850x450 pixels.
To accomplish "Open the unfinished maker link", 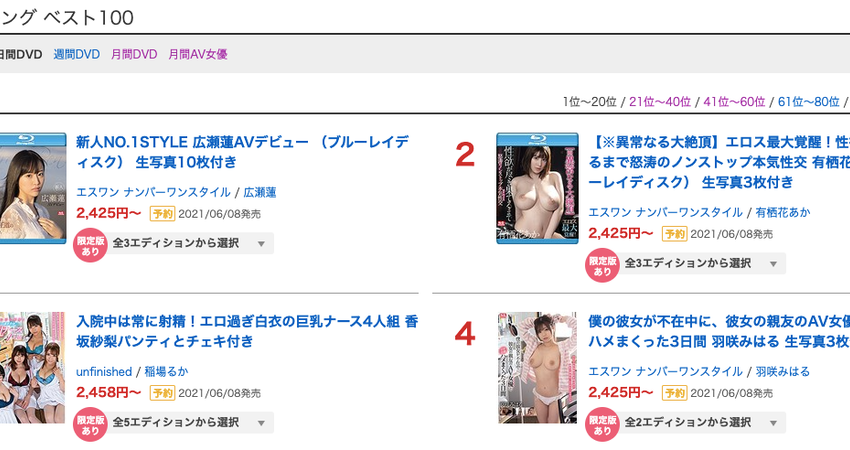I will coord(104,372).
